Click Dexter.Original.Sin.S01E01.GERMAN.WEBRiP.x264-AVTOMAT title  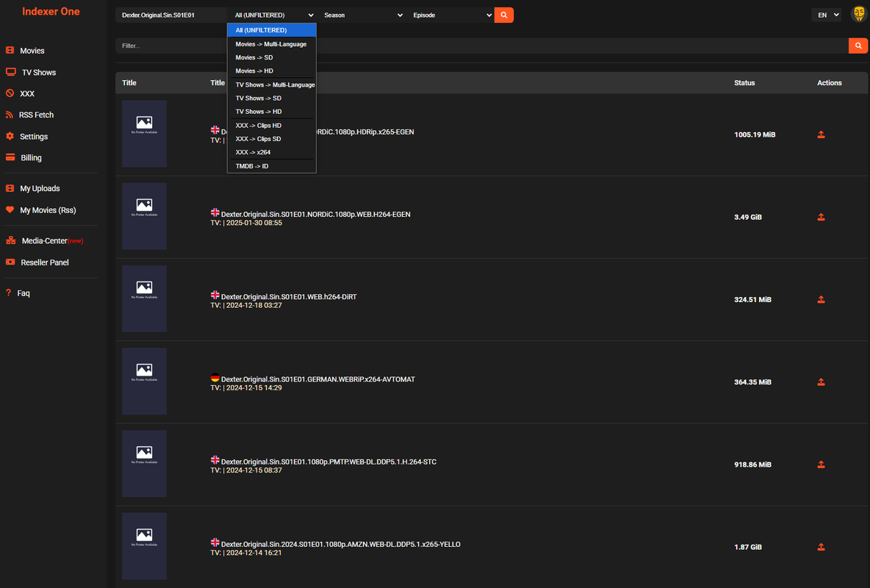[x=318, y=379]
